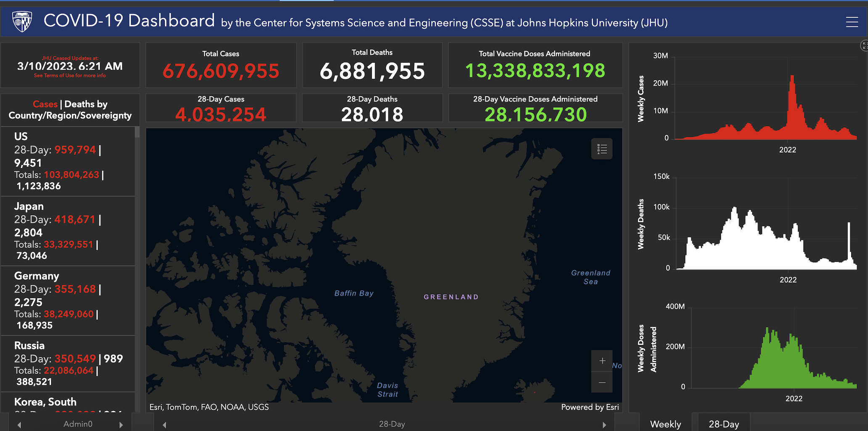Click 28-Day Cases value 4,035,254
Image resolution: width=868 pixels, height=431 pixels.
(x=221, y=114)
